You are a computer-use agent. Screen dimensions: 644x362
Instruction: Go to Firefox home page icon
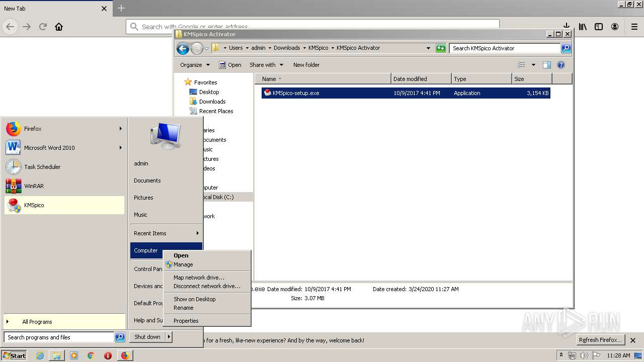point(59,27)
